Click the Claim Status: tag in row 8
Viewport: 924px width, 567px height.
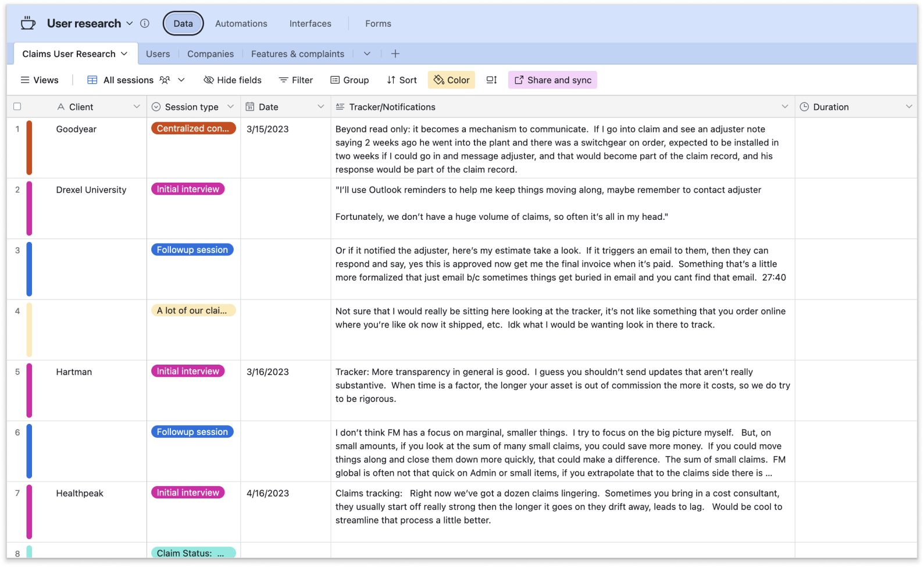coord(194,552)
